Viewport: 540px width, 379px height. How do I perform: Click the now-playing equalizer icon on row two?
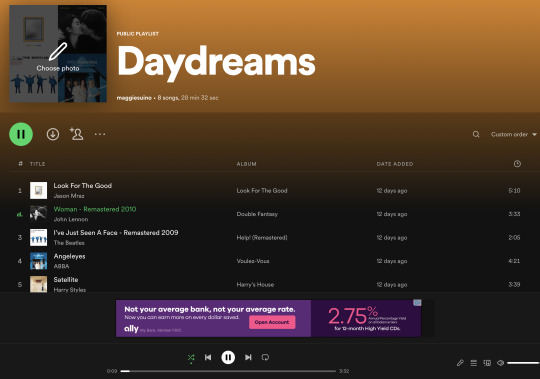[x=20, y=214]
